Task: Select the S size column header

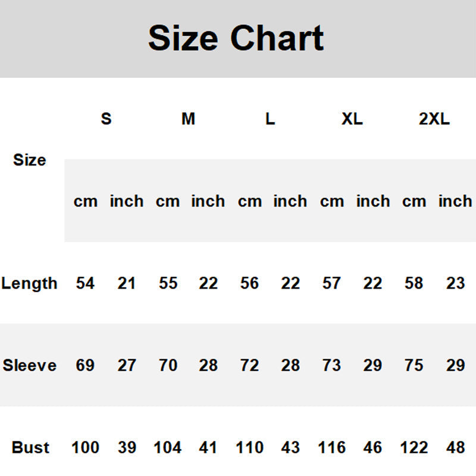Action: pyautogui.click(x=106, y=119)
